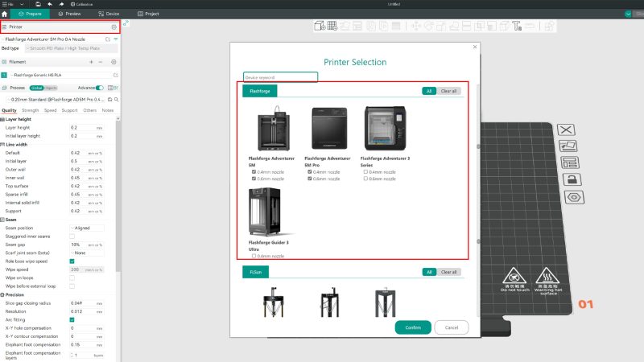Viewport: 644px width, 362px height.
Task: Click the device keyword search field
Action: click(280, 77)
